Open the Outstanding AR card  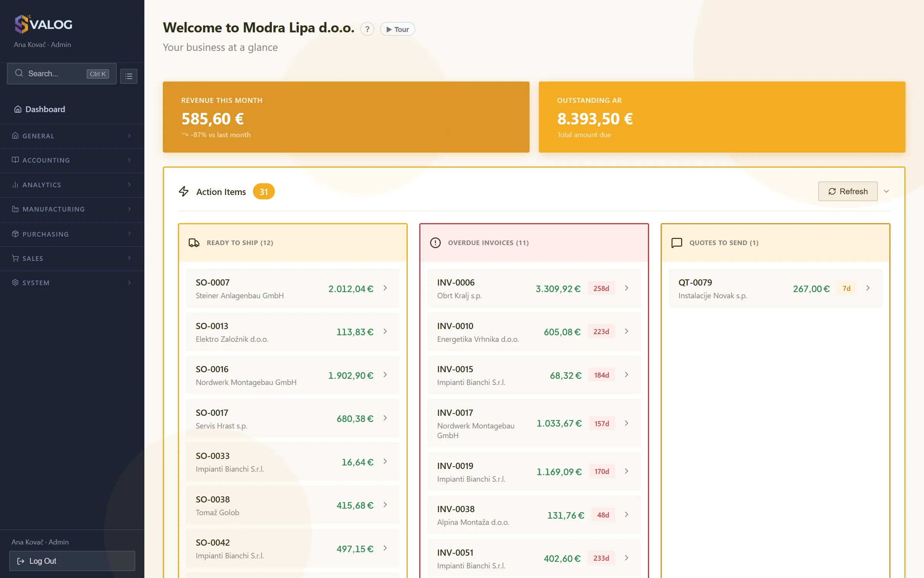(722, 117)
